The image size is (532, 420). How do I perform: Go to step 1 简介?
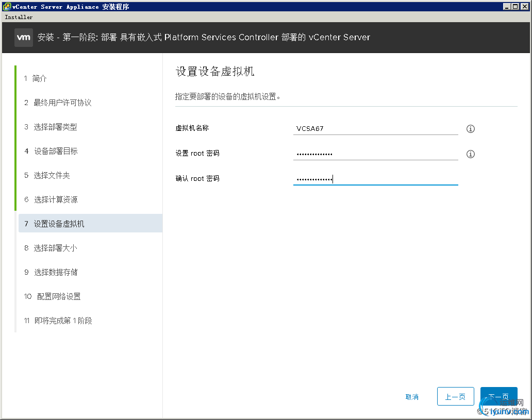[x=35, y=79]
